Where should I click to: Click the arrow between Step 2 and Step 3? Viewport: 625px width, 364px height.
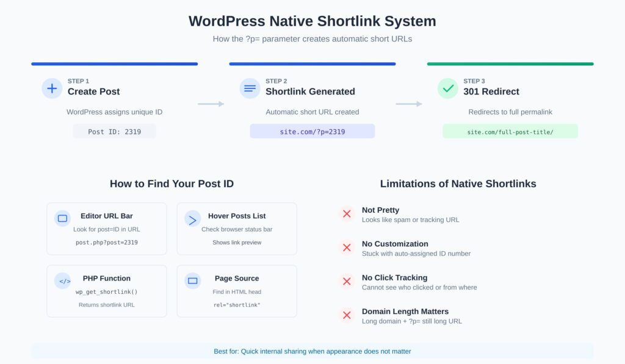point(409,104)
